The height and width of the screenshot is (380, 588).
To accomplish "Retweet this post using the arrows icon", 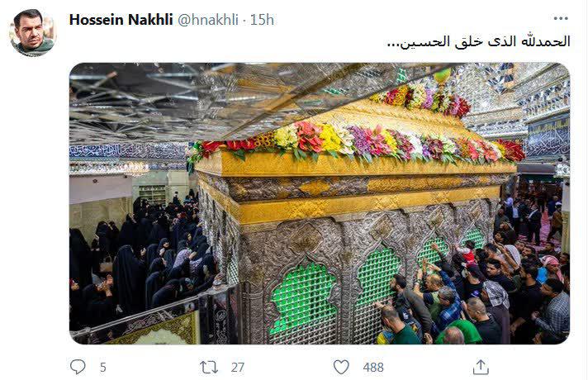I will [x=209, y=368].
